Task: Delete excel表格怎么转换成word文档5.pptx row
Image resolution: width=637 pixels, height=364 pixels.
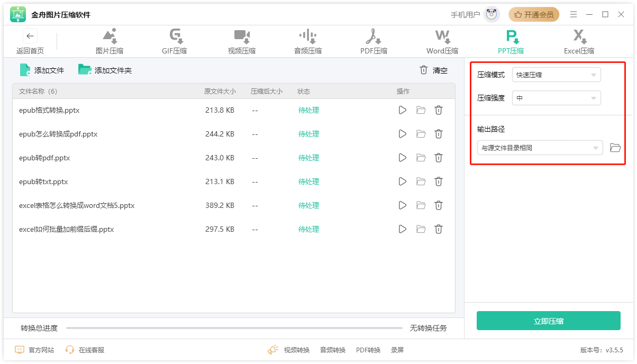Action: coord(439,205)
